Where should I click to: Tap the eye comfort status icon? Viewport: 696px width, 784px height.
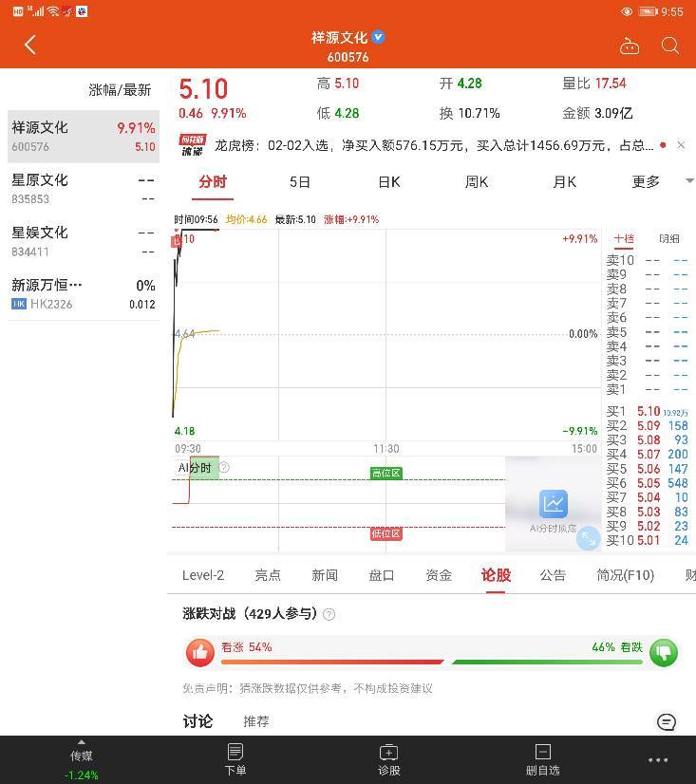pyautogui.click(x=626, y=11)
